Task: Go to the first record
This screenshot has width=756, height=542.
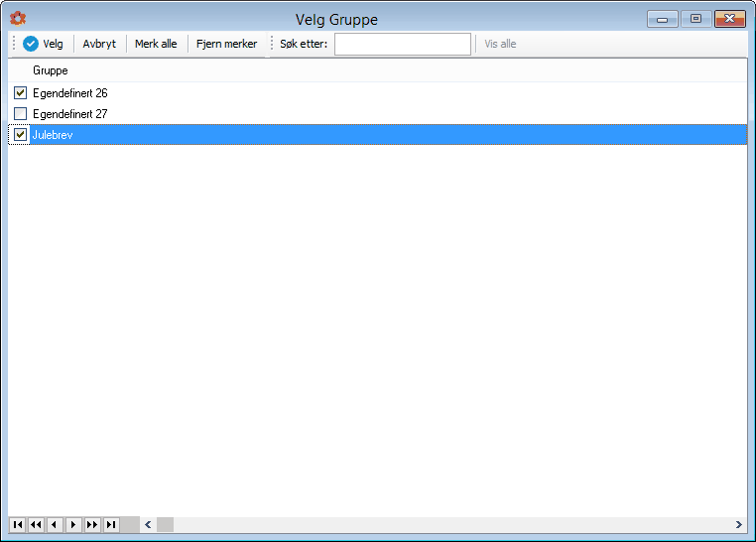Action: coord(18,525)
